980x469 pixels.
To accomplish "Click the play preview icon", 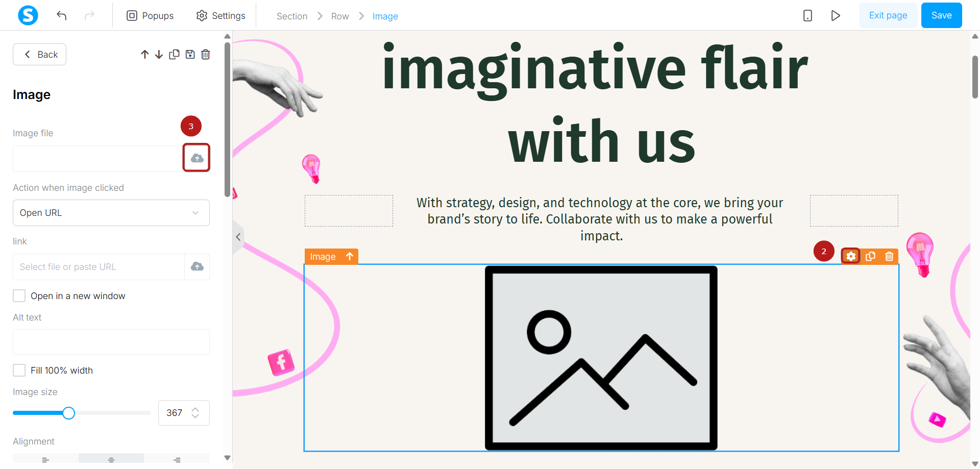I will 836,15.
